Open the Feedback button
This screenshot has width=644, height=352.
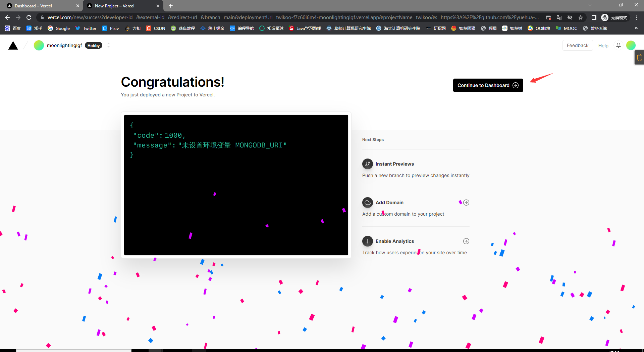coord(577,45)
